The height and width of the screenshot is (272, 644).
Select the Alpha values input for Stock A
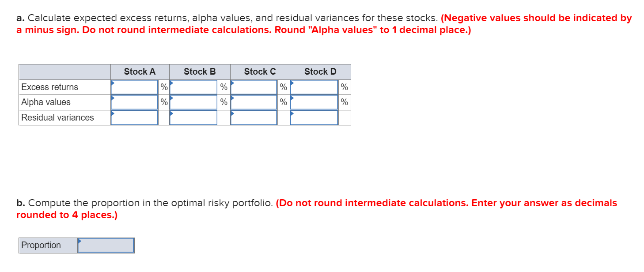coord(134,102)
